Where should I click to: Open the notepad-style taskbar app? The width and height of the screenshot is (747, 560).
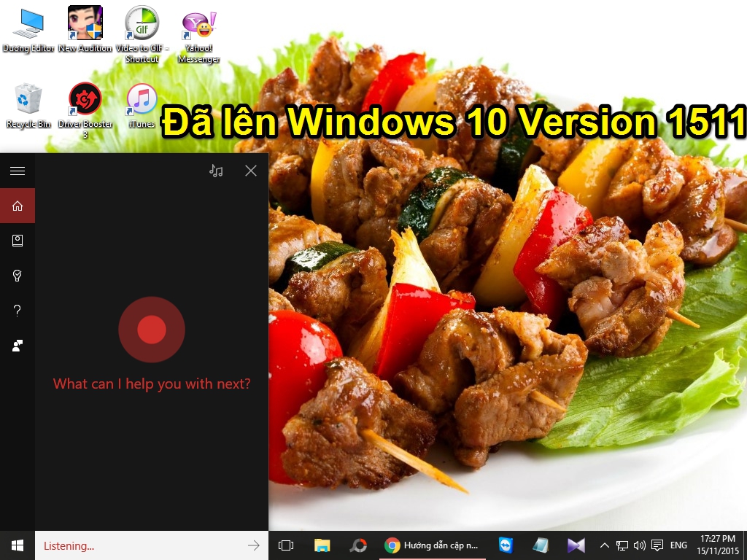tap(541, 545)
